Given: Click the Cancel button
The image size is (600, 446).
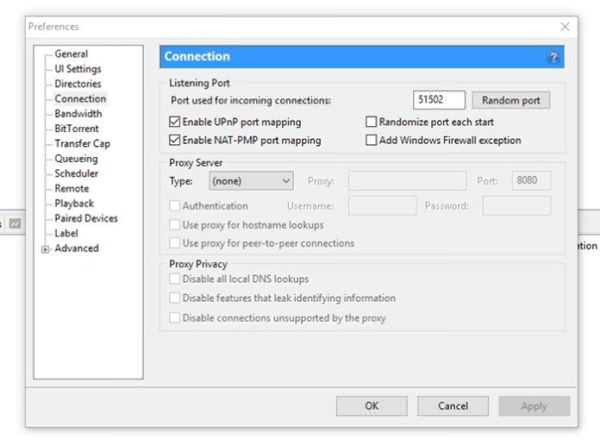Looking at the screenshot, I should click(453, 406).
